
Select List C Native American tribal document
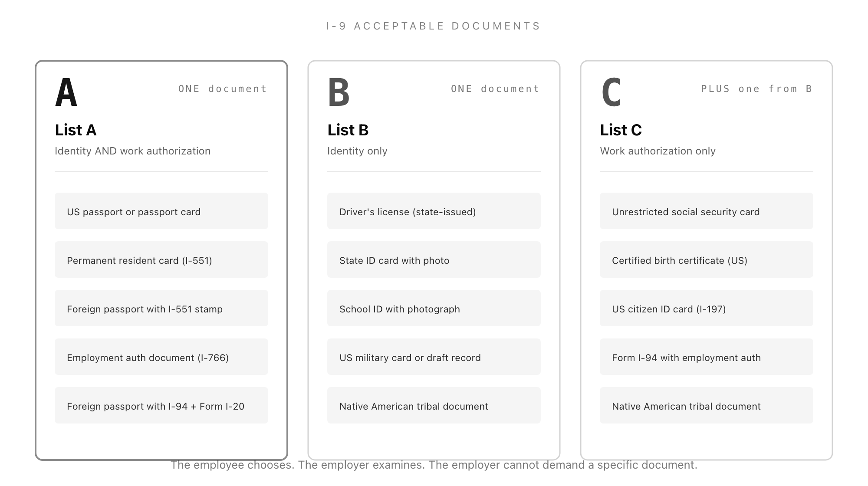point(707,405)
